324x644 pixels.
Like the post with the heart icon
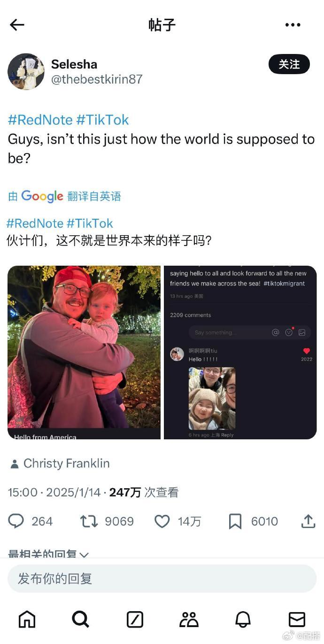coord(162,521)
